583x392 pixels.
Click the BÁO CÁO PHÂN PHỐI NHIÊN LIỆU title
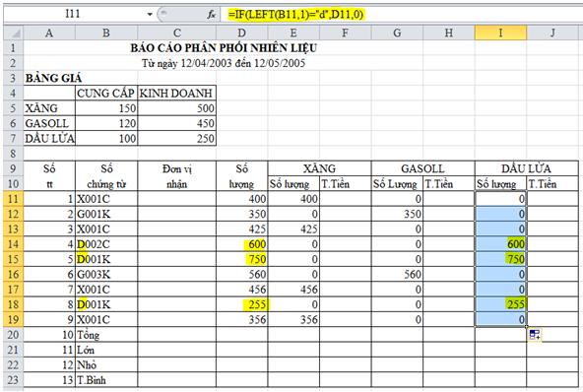(x=224, y=48)
